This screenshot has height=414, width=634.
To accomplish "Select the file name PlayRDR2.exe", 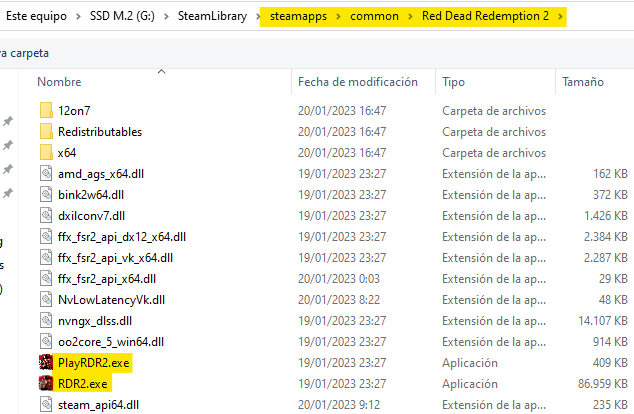I will [93, 363].
